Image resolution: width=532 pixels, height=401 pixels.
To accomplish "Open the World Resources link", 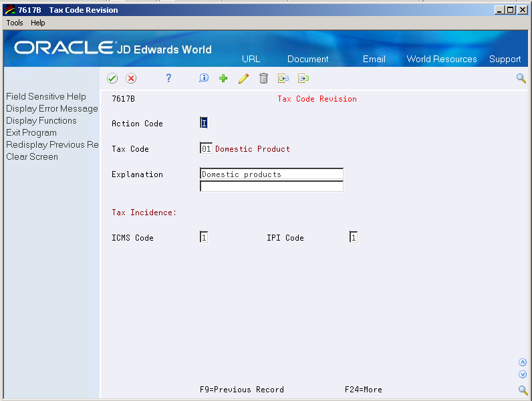I will [442, 59].
